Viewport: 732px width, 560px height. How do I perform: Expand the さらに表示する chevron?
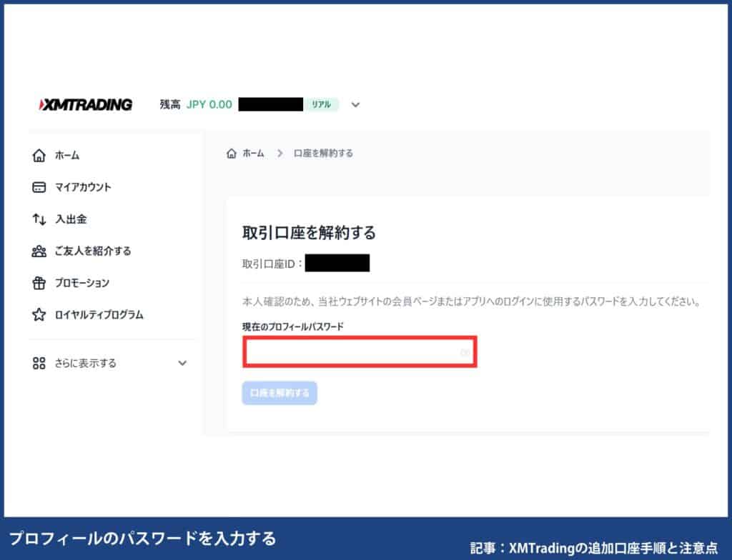click(182, 363)
